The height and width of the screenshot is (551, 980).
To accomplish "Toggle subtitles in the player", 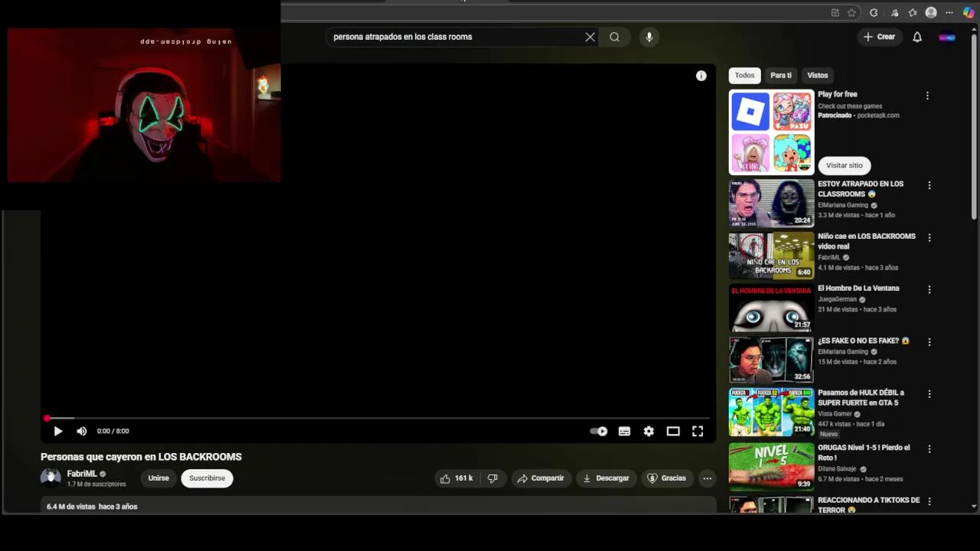I will [x=625, y=432].
